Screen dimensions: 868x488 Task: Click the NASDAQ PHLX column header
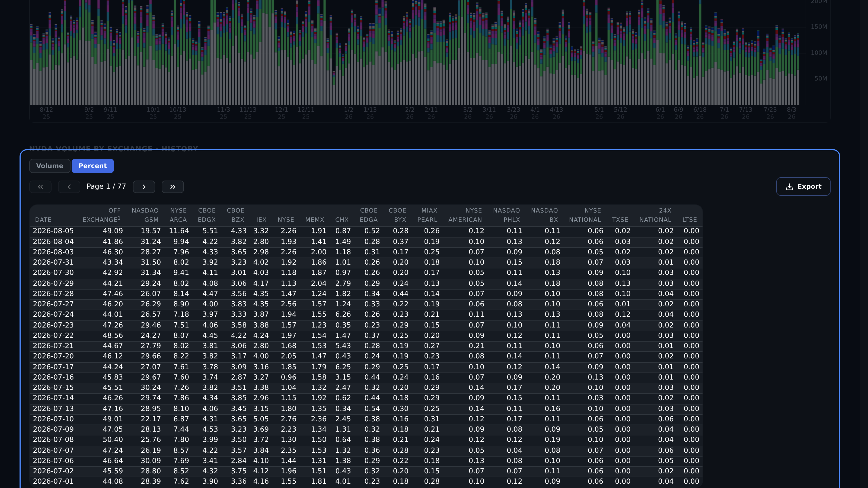(x=506, y=215)
